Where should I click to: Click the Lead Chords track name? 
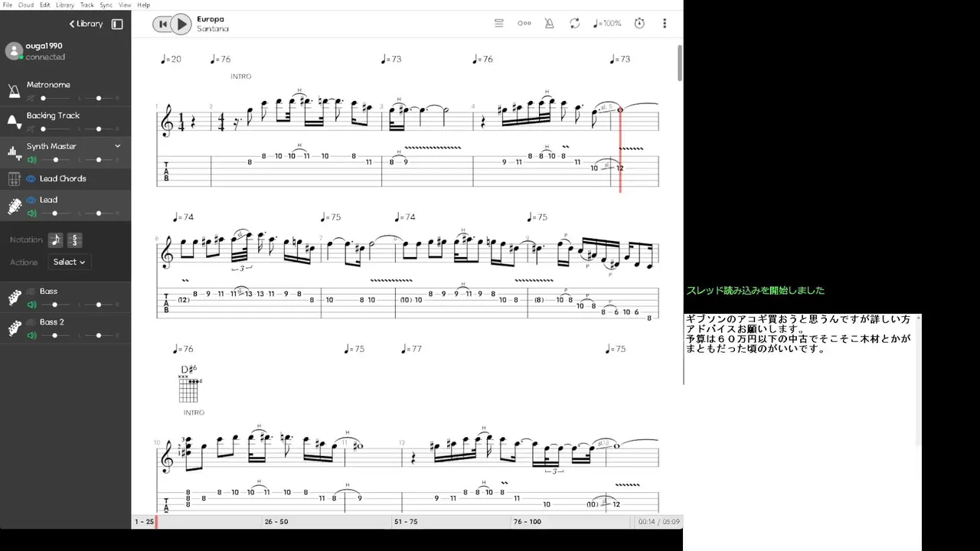coord(63,179)
